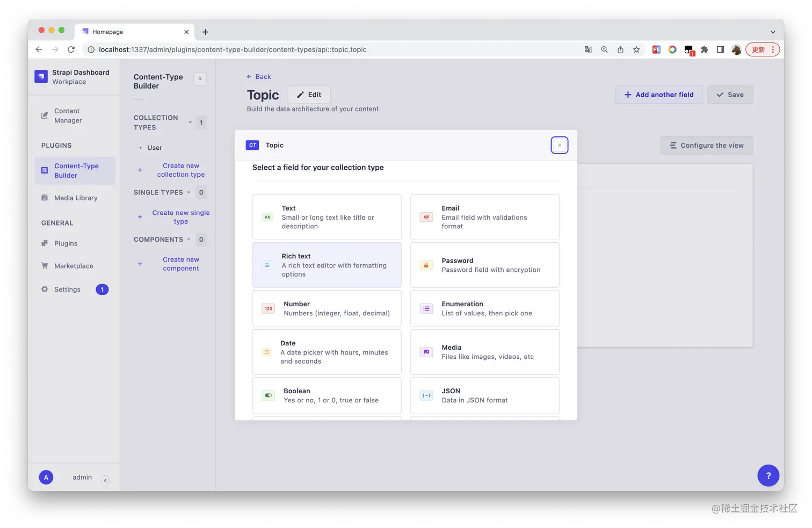The width and height of the screenshot is (812, 528).
Task: Toggle the browser side panel icon
Action: coord(720,49)
